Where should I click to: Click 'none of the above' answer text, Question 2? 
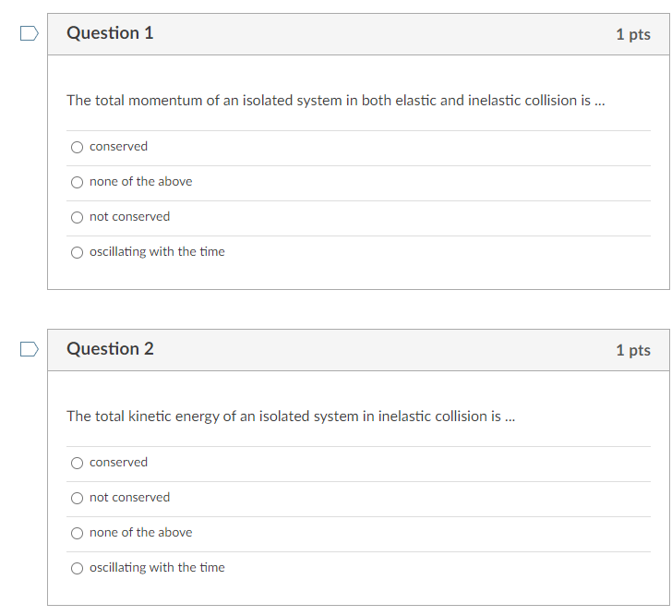tap(140, 533)
